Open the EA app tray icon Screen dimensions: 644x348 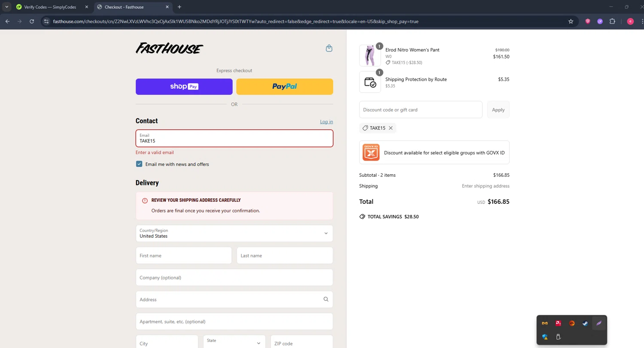click(572, 324)
